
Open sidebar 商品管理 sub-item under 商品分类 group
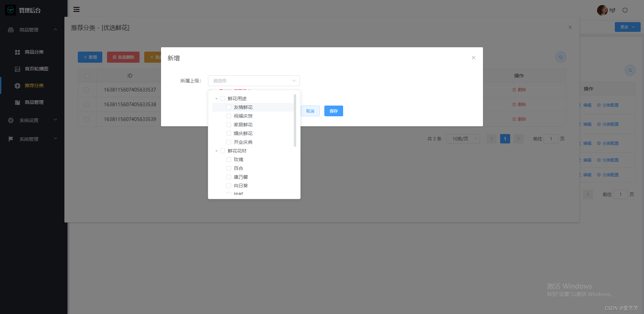34,102
